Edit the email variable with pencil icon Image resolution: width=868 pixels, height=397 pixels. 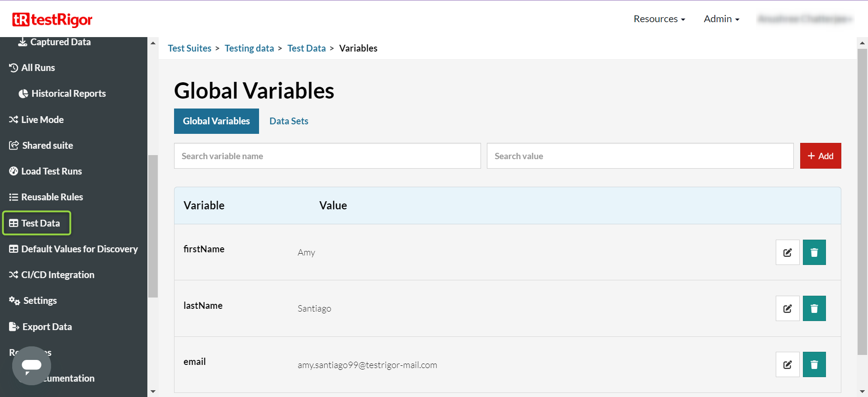pyautogui.click(x=787, y=364)
